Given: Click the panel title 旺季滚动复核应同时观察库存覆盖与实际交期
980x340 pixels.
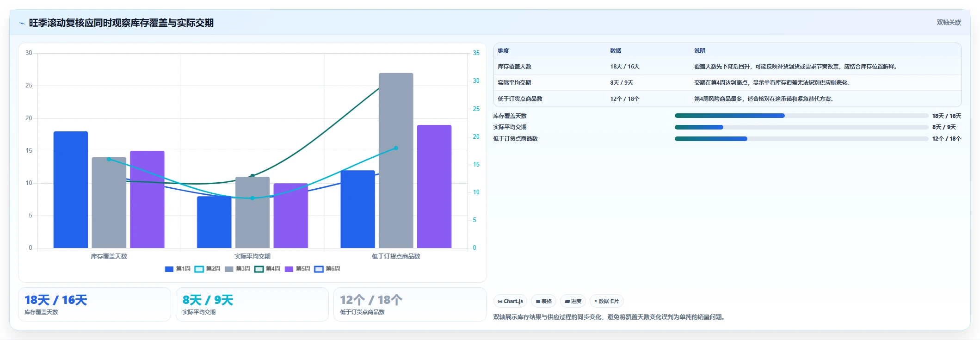Looking at the screenshot, I should pyautogui.click(x=121, y=23).
